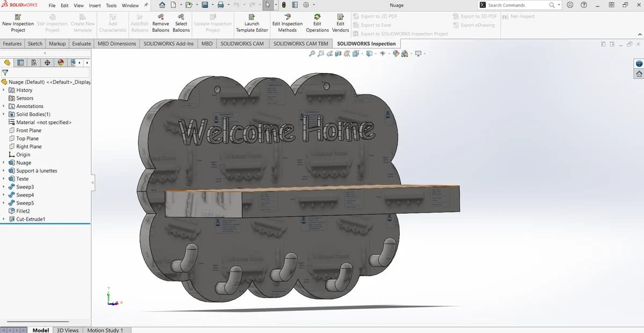This screenshot has width=644, height=333.
Task: Expand the Nuage feature node
Action: [4, 163]
